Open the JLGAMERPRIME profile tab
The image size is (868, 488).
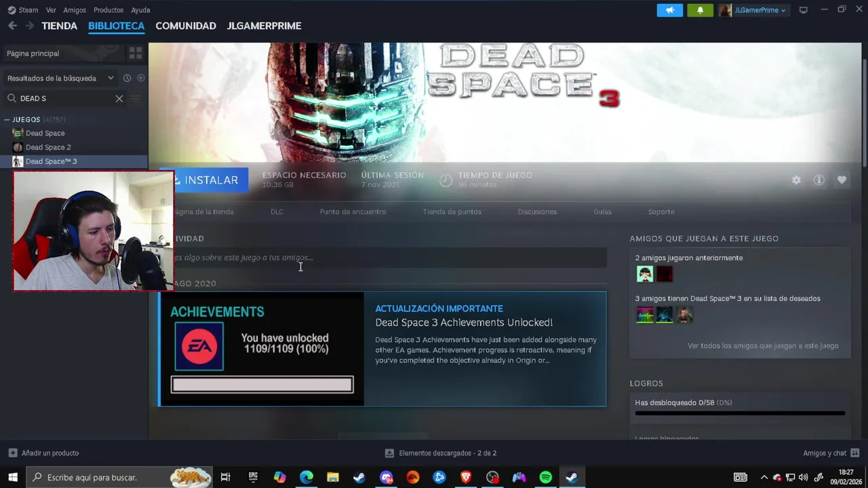(x=264, y=26)
